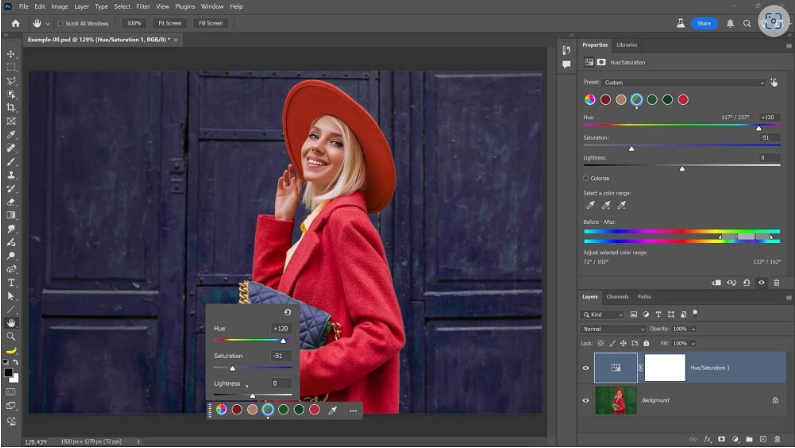The height and width of the screenshot is (448, 795).
Task: Toggle lock transparent pixels
Action: (601, 343)
